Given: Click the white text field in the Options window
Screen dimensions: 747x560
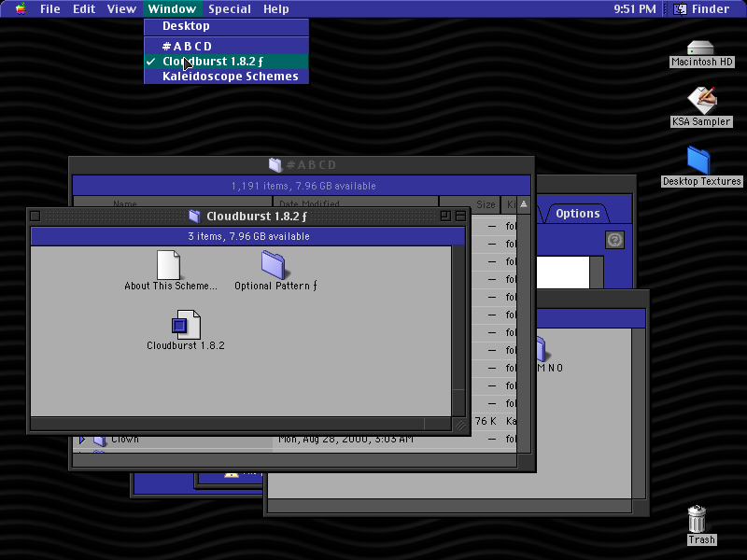Looking at the screenshot, I should (563, 273).
